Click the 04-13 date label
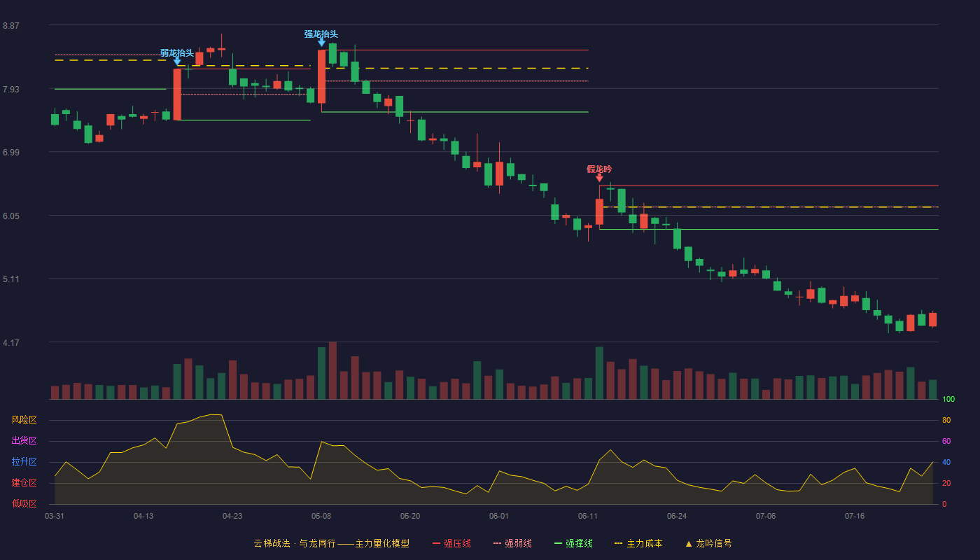 (143, 516)
